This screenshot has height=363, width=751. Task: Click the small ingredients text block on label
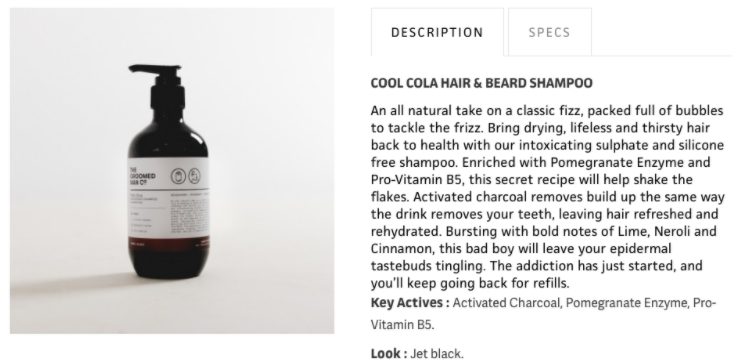(x=189, y=215)
